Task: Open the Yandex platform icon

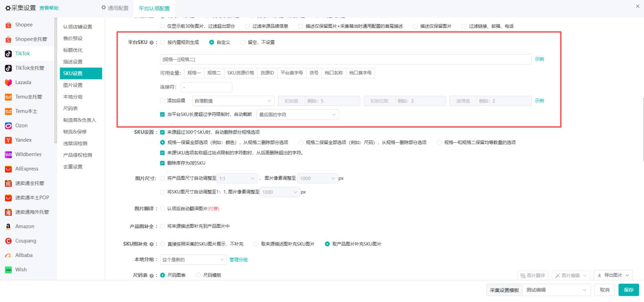Action: click(8, 140)
